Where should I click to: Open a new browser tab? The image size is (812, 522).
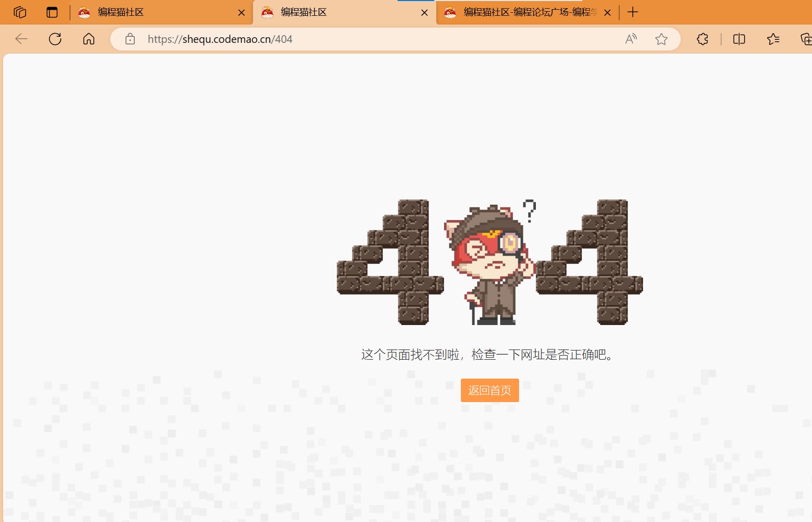click(633, 12)
